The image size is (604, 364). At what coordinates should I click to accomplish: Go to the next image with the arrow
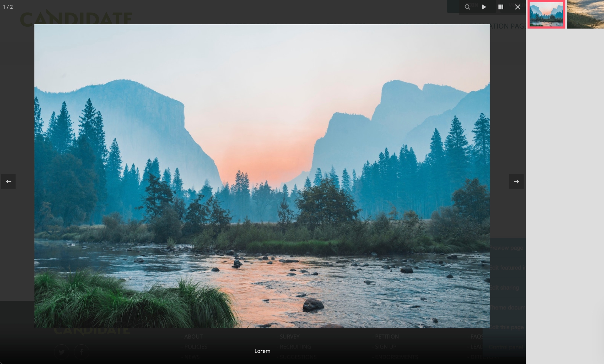516,181
